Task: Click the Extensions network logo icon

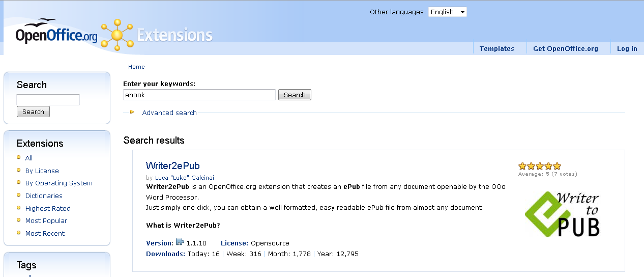Action: click(x=117, y=35)
